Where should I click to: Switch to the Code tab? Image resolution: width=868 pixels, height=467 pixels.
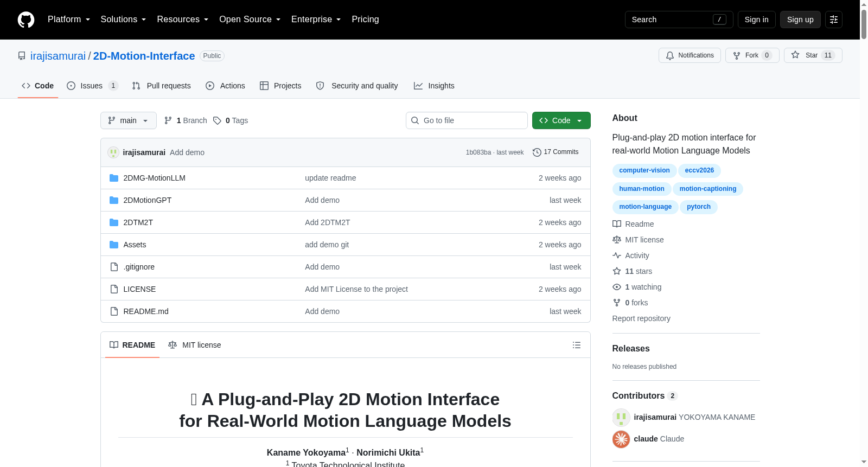pyautogui.click(x=38, y=86)
